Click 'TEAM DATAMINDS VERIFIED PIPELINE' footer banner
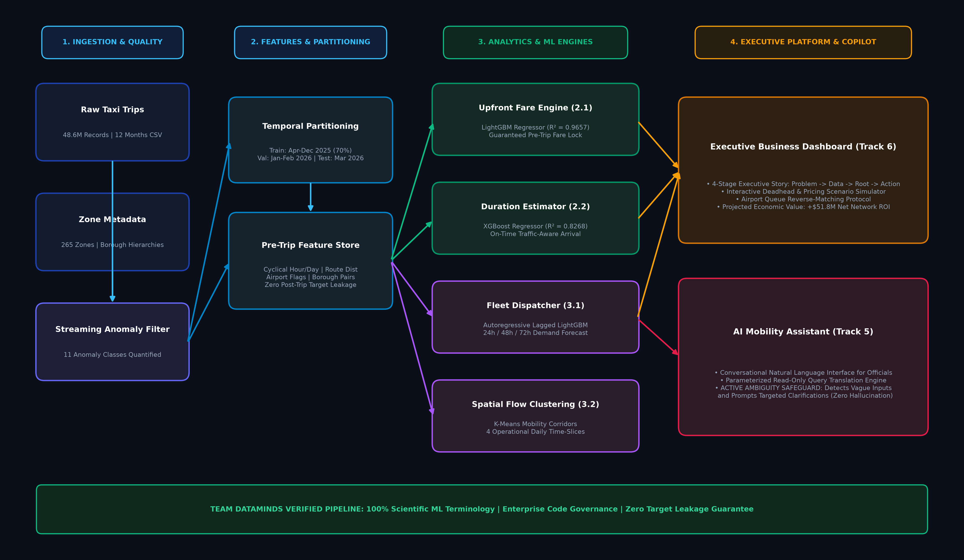Image resolution: width=964 pixels, height=560 pixels. coord(481,509)
